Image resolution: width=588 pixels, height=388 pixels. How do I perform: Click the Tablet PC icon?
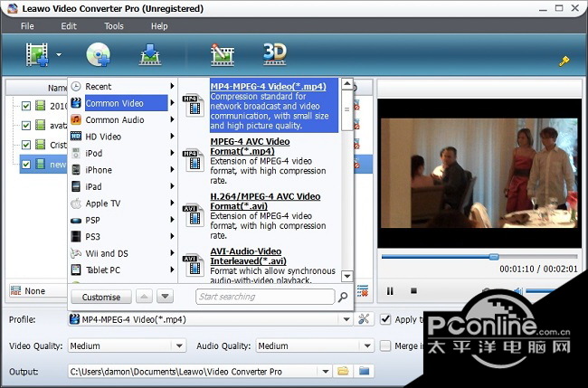(x=76, y=270)
